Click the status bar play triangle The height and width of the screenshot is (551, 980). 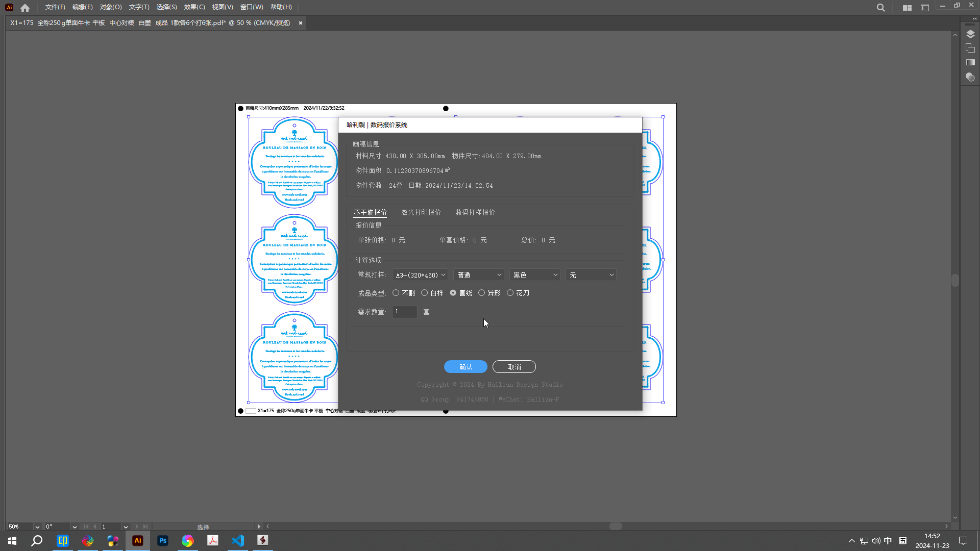[259, 527]
